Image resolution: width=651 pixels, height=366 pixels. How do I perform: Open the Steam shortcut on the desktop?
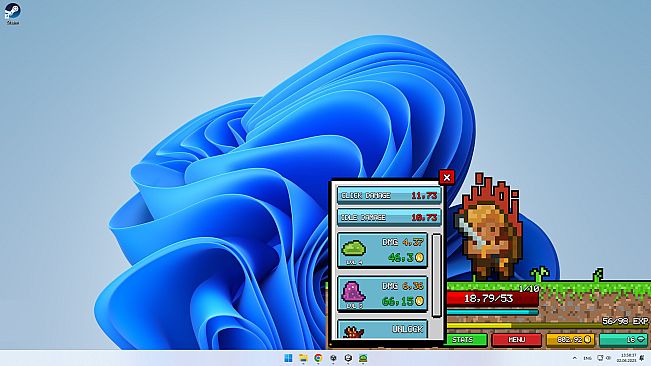click(12, 14)
